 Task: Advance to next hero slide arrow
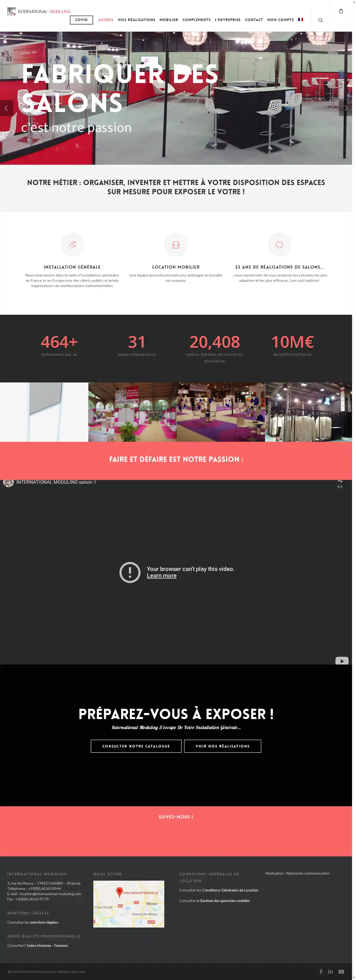345,108
